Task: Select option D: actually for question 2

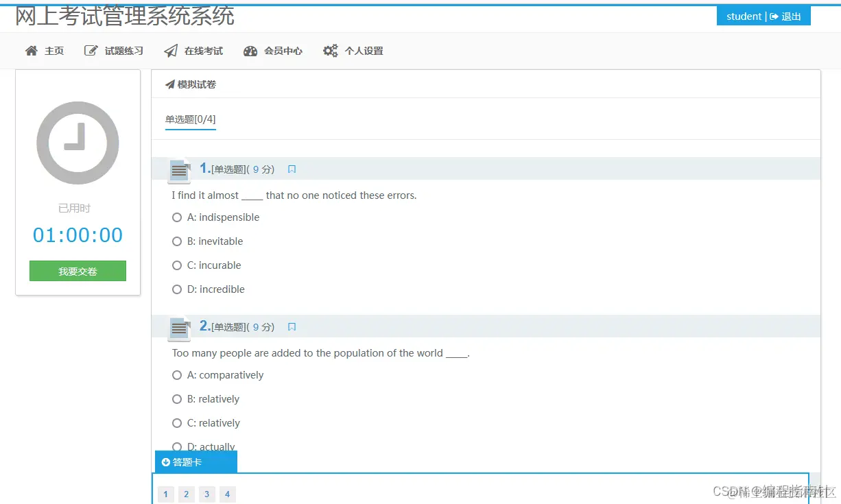Action: [177, 447]
